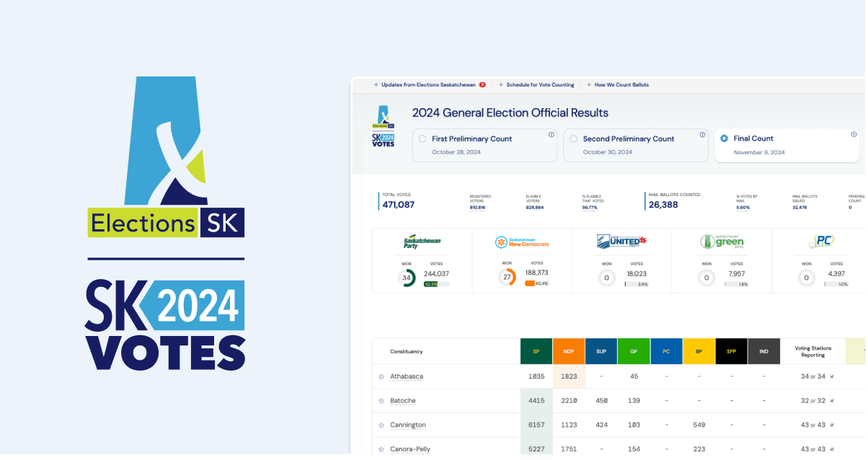Click the Saskatchewan Party logo
The image size is (868, 460).
[x=422, y=242]
